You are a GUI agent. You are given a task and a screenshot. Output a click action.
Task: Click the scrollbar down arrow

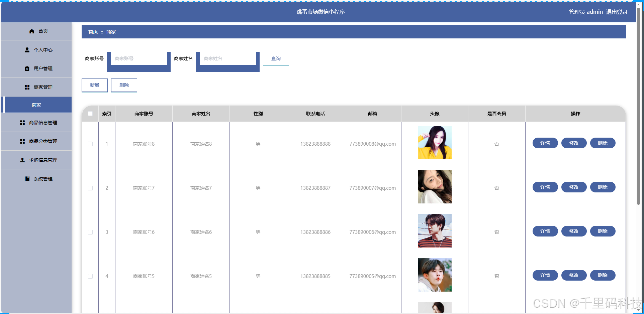638,310
